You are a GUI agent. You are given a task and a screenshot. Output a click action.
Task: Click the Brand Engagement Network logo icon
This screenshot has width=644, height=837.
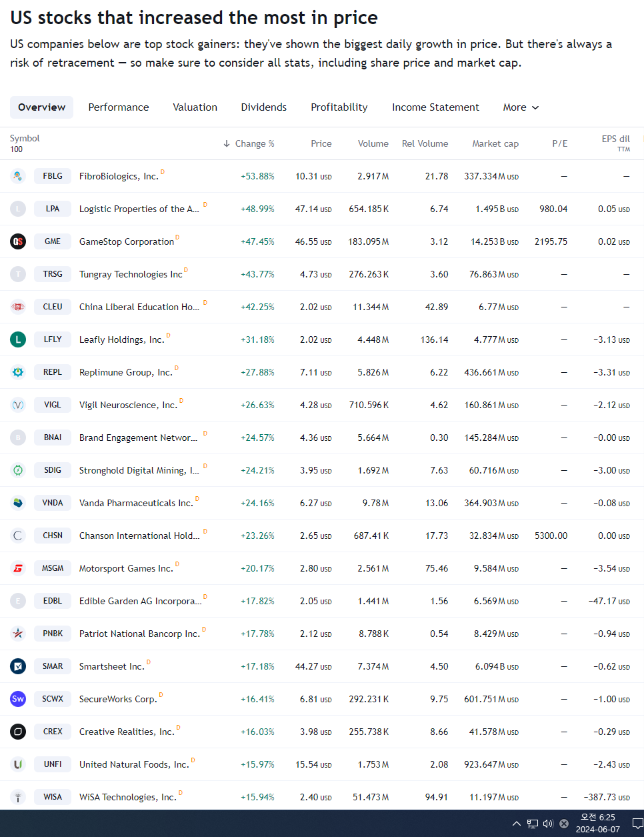[x=18, y=438]
